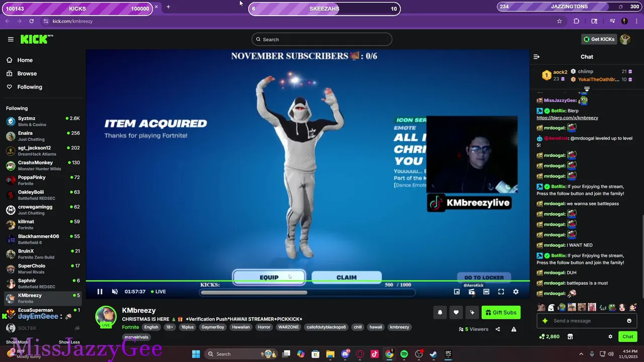The height and width of the screenshot is (362, 644).
Task: Open video player settings gear
Action: (x=516, y=292)
